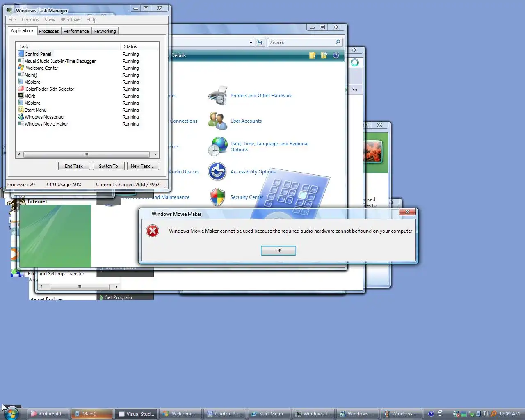Switch to the Applications tab
This screenshot has height=420, width=525.
pyautogui.click(x=23, y=31)
